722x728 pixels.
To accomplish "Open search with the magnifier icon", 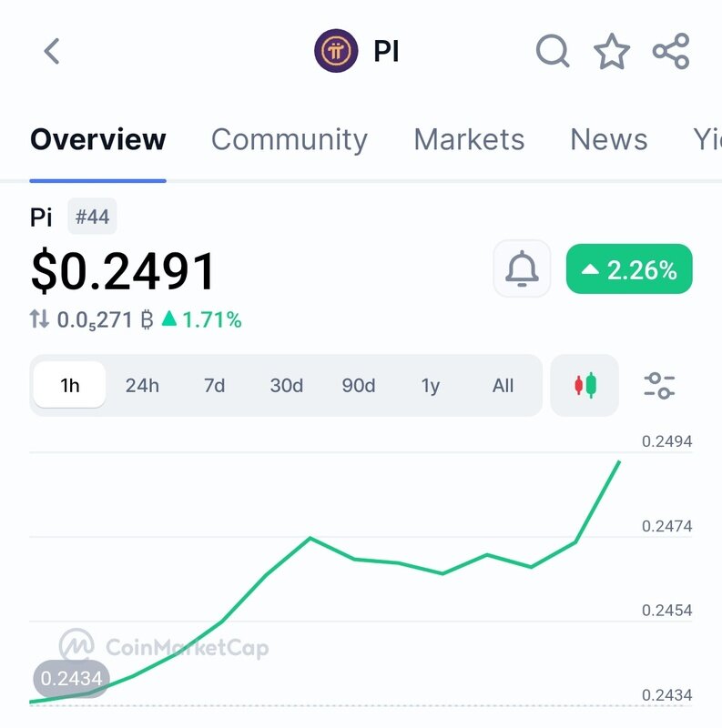I will (x=553, y=51).
